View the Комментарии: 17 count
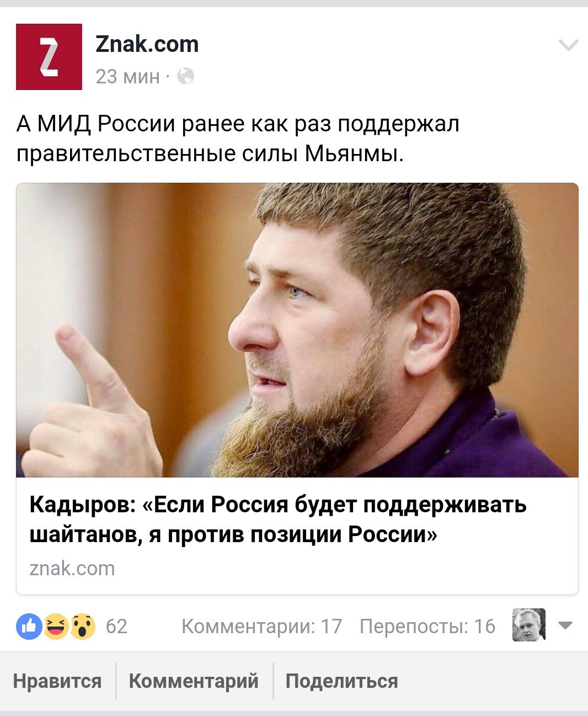Screen dimensions: 588x716 [x=262, y=627]
